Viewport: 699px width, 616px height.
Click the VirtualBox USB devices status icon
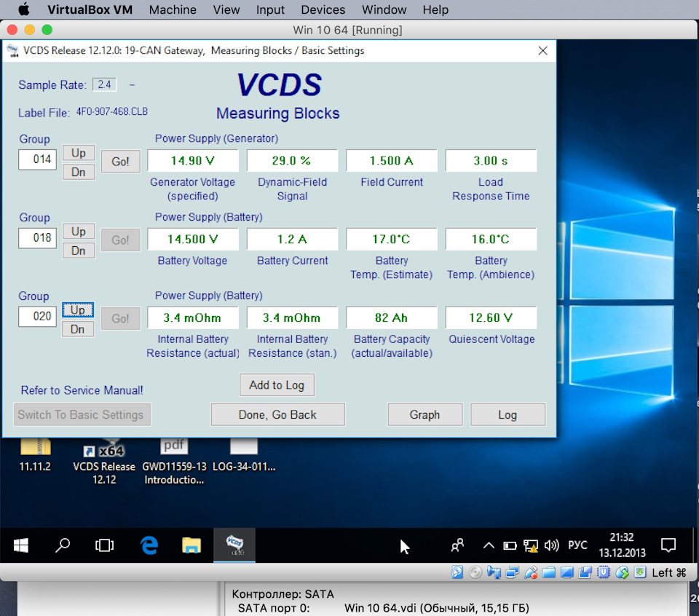(x=531, y=572)
